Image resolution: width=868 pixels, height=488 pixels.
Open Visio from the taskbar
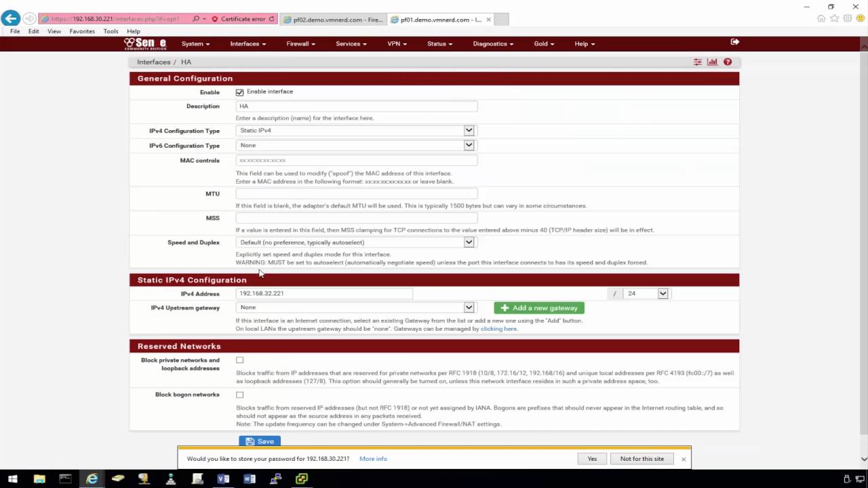point(223,479)
